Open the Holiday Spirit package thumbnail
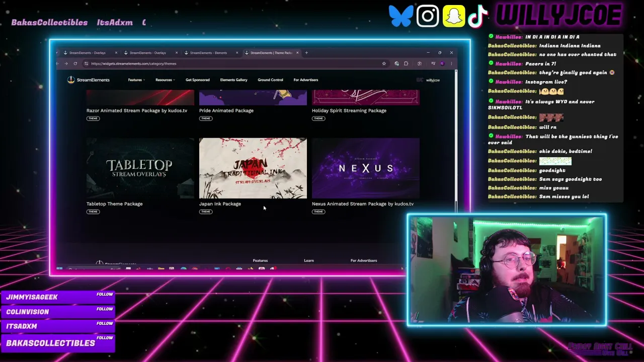 click(366, 98)
